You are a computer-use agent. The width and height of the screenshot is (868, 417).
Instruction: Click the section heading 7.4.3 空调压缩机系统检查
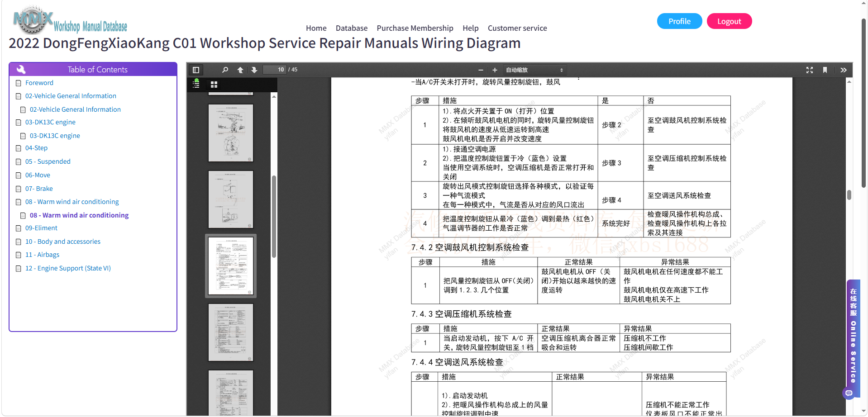(461, 314)
